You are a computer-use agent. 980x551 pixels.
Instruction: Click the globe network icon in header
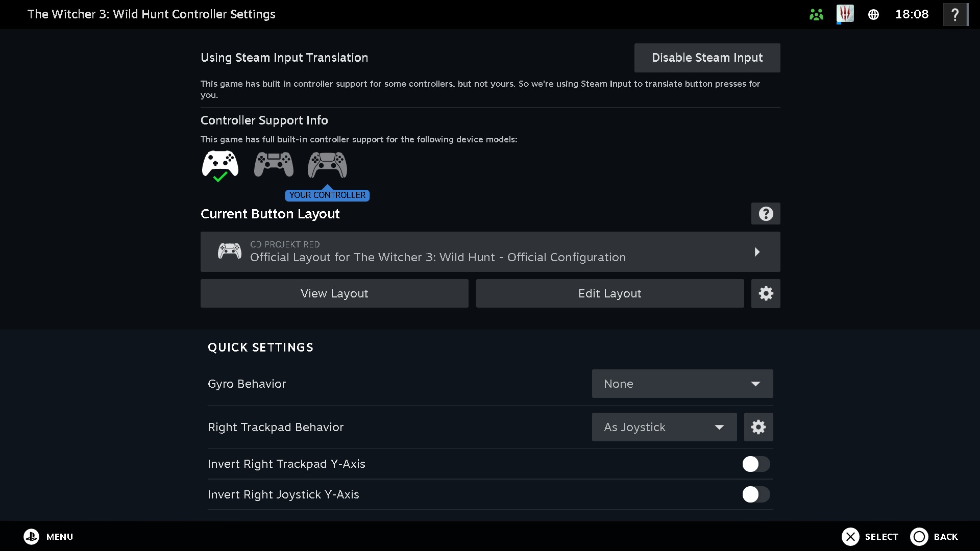873,14
